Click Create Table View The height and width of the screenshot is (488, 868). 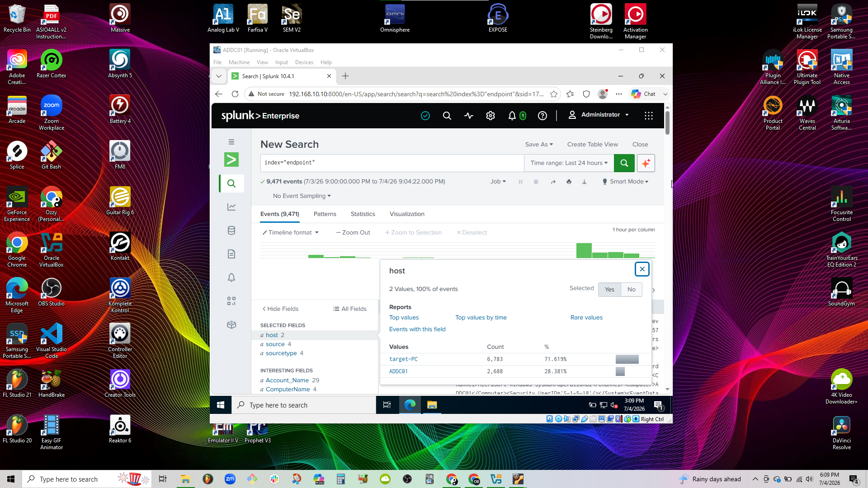coord(593,145)
